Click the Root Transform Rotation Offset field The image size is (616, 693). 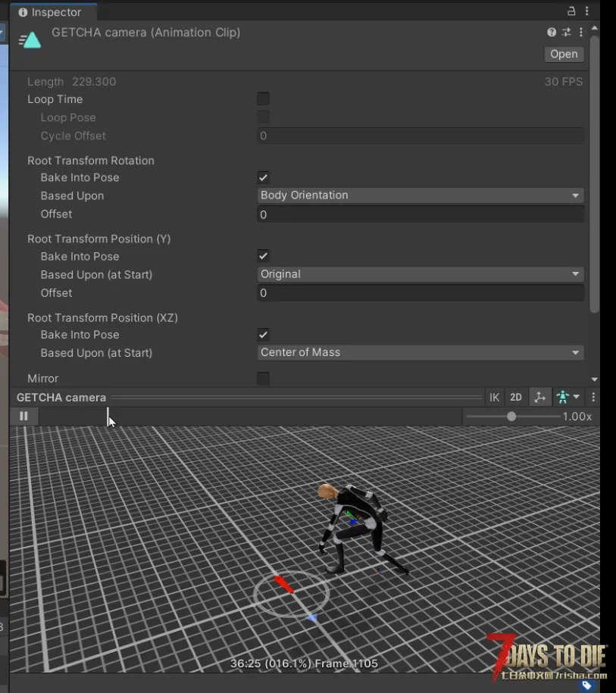click(x=420, y=214)
